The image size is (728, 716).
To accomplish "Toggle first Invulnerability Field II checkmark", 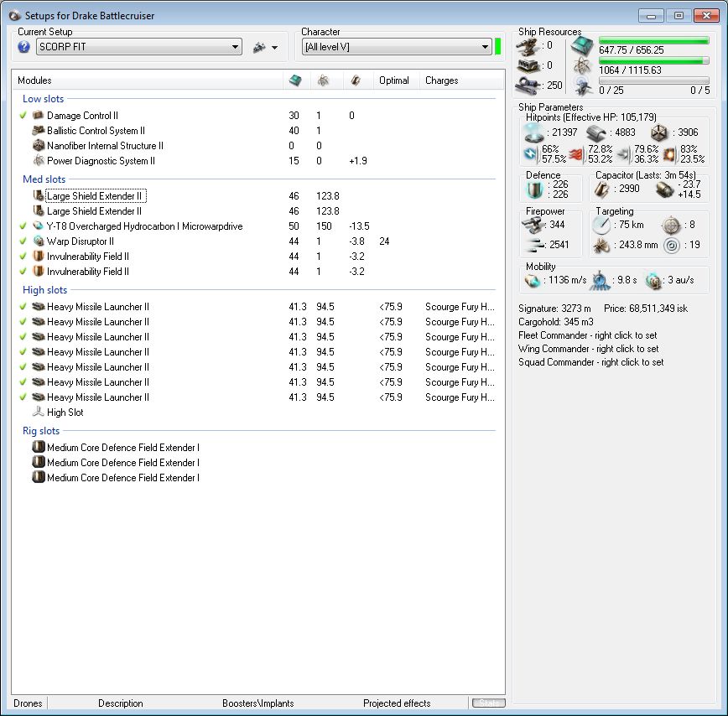I will (x=23, y=257).
